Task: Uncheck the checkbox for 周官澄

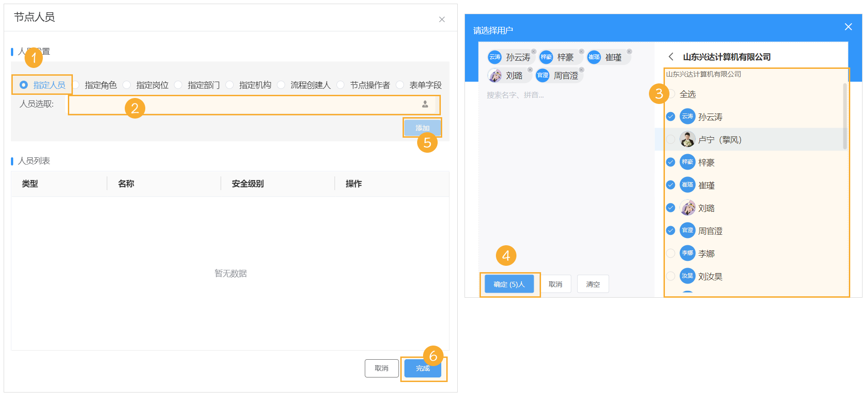Action: [x=671, y=231]
